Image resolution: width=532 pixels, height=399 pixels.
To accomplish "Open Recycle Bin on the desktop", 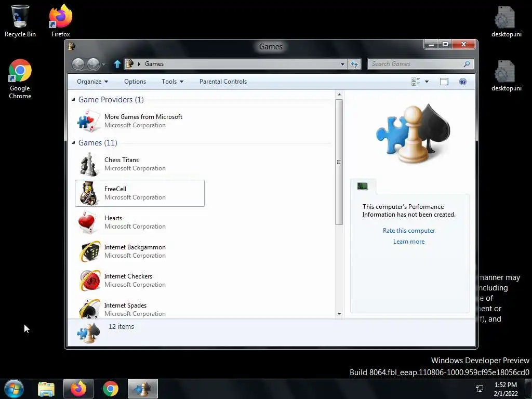I will coord(20,21).
